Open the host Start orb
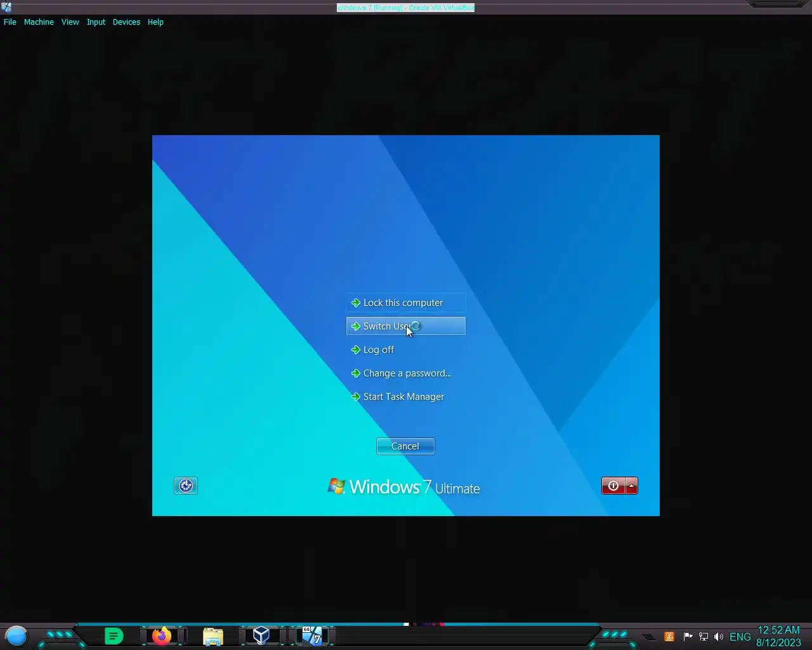The width and height of the screenshot is (812, 650). coord(16,636)
